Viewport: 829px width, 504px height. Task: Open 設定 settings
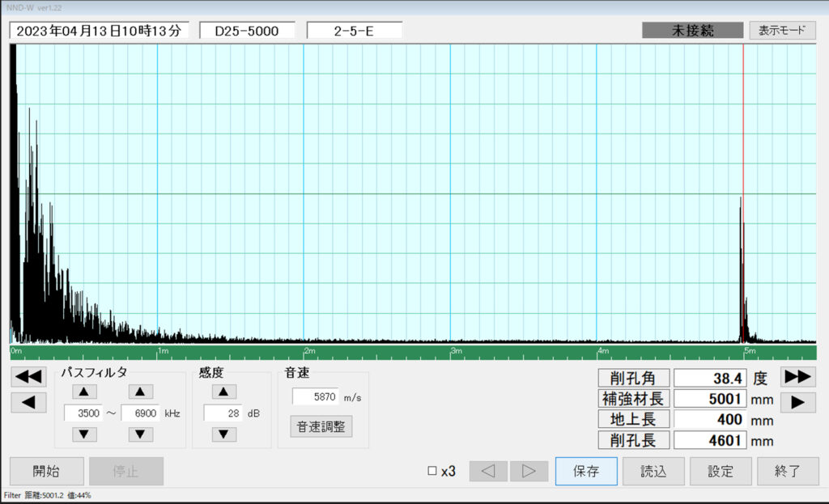(x=721, y=472)
